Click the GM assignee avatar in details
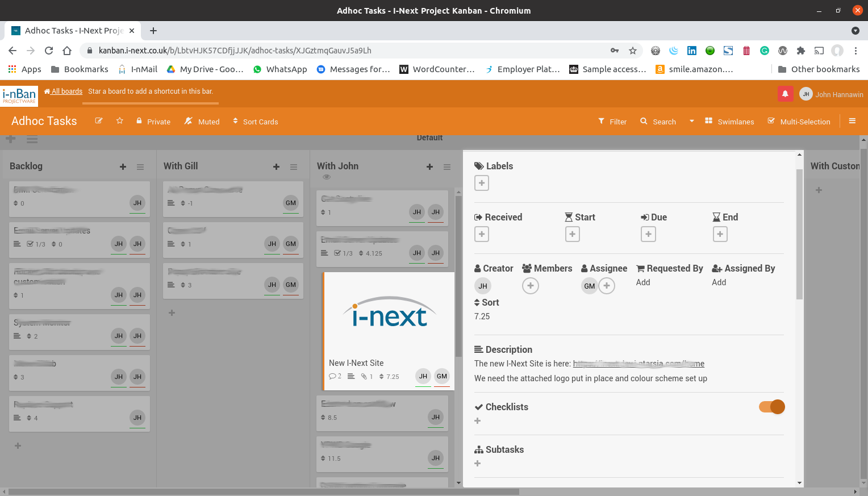868x496 pixels. click(x=590, y=286)
